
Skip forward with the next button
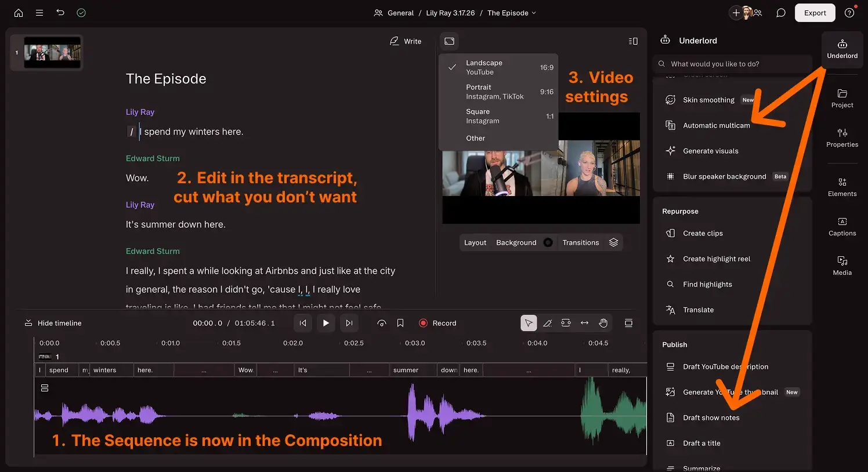tap(349, 323)
